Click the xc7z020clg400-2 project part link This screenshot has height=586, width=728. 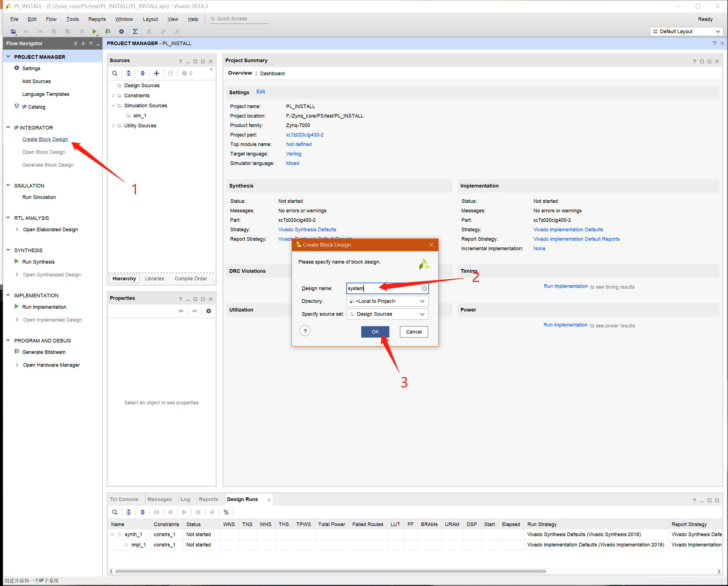[x=304, y=135]
